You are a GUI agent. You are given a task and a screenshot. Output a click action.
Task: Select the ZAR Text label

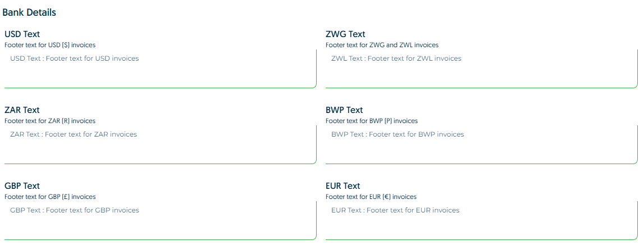(22, 110)
